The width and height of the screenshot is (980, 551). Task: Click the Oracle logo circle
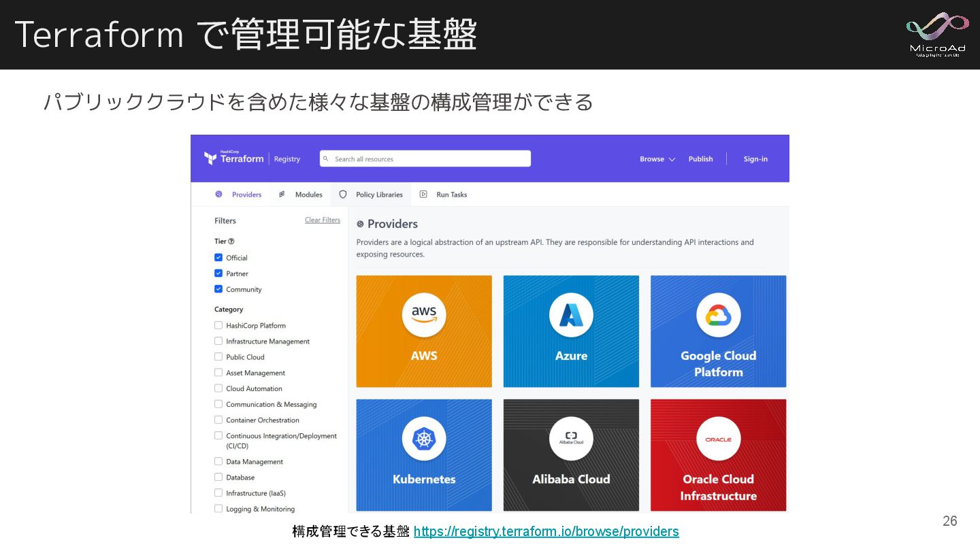click(x=718, y=438)
